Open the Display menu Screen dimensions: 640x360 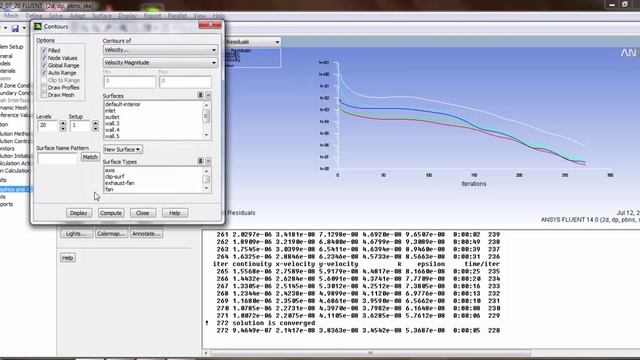[127, 16]
